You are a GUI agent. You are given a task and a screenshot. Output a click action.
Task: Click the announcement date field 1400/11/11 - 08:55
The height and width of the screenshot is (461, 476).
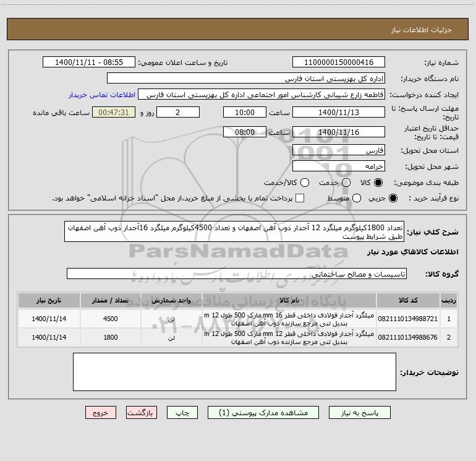pyautogui.click(x=89, y=62)
